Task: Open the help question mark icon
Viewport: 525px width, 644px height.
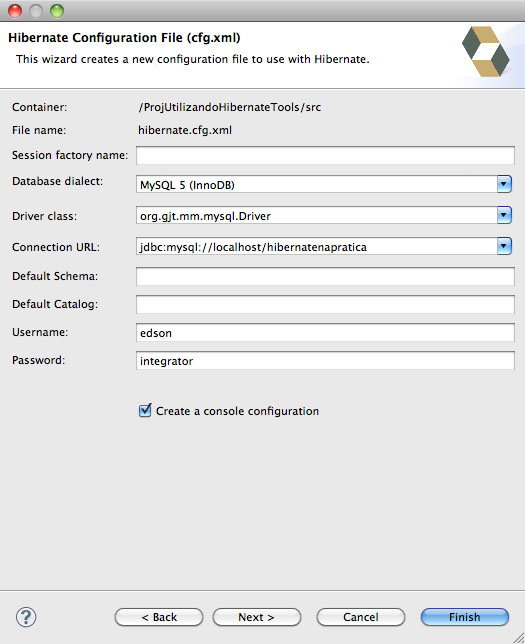Action: click(x=26, y=617)
